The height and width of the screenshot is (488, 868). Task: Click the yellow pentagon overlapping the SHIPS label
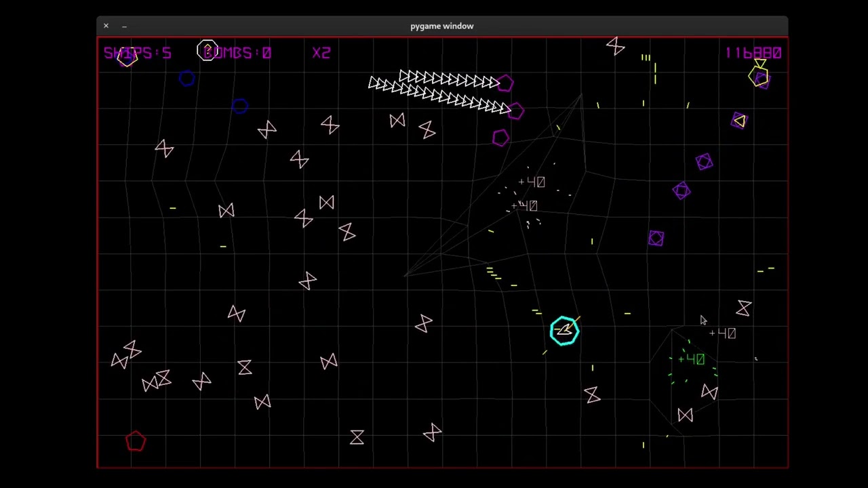pos(127,58)
